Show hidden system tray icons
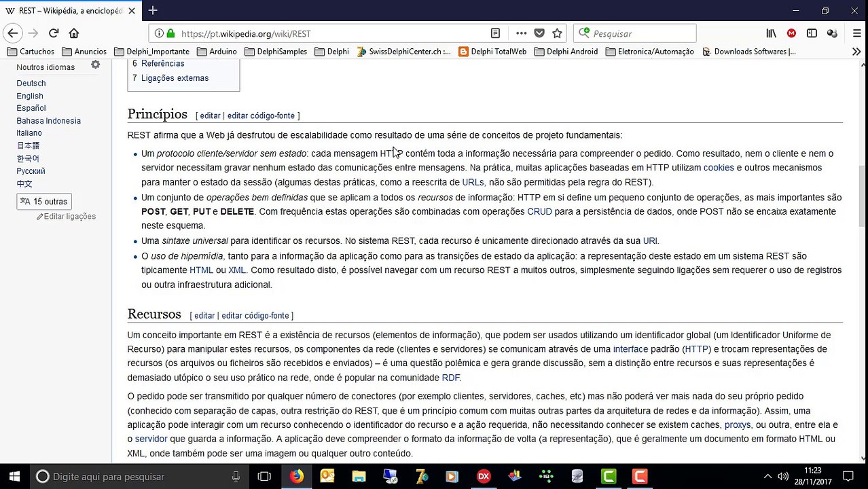Viewport: 868px width, 489px height. tap(767, 477)
